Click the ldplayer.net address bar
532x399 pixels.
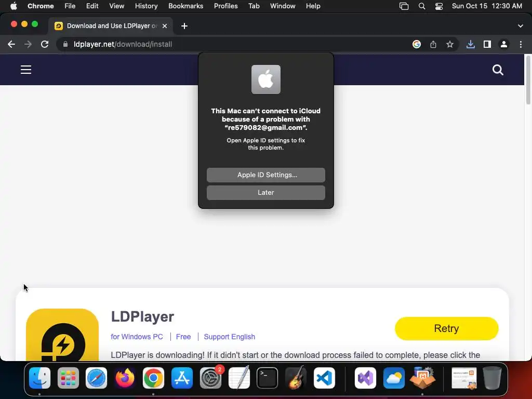coord(234,44)
